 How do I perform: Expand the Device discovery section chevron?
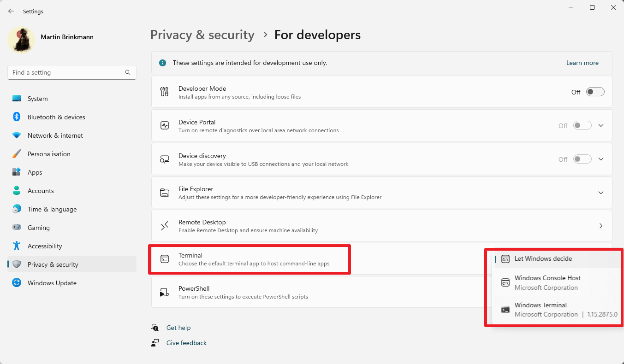(x=601, y=159)
